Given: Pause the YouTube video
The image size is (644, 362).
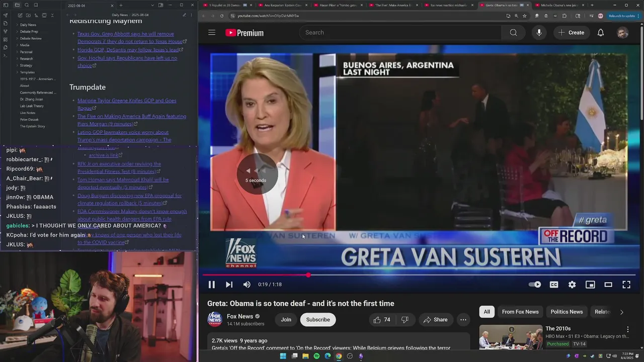Looking at the screenshot, I should (x=212, y=285).
